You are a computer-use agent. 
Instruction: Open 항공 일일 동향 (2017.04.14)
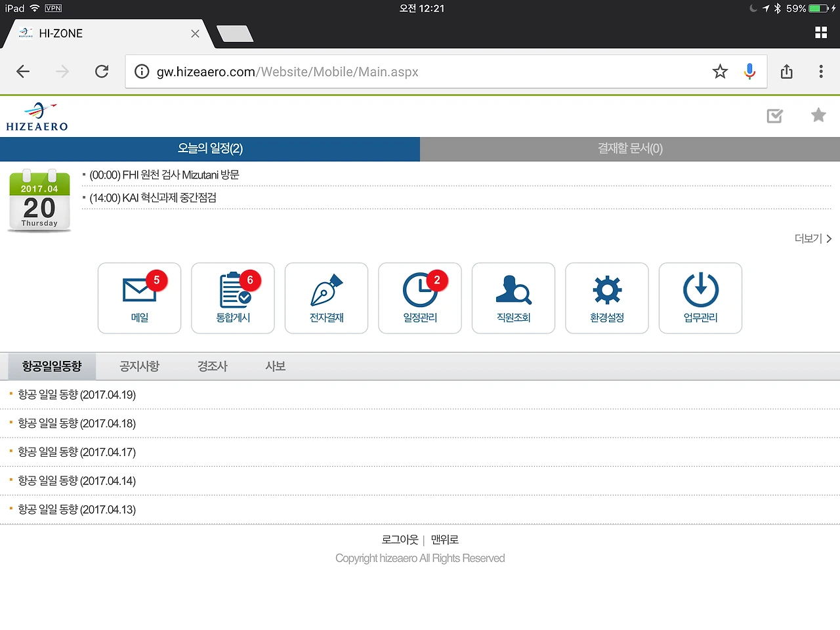pos(77,481)
